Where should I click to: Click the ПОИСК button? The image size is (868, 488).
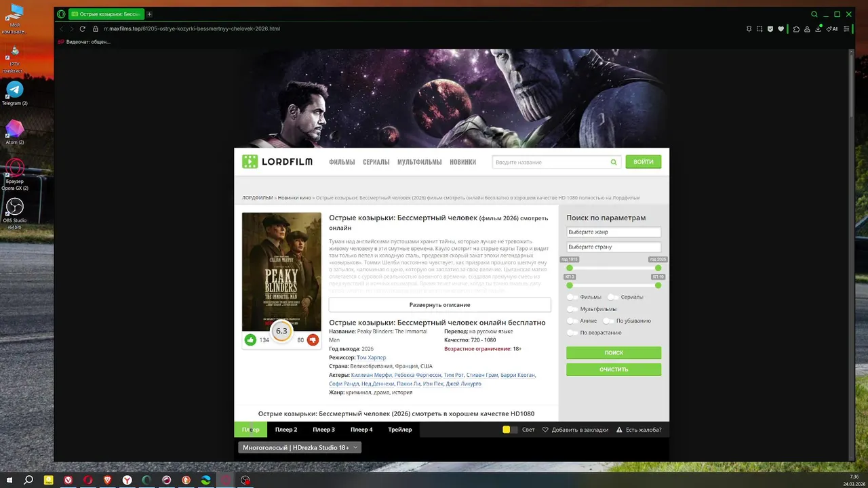click(x=614, y=353)
